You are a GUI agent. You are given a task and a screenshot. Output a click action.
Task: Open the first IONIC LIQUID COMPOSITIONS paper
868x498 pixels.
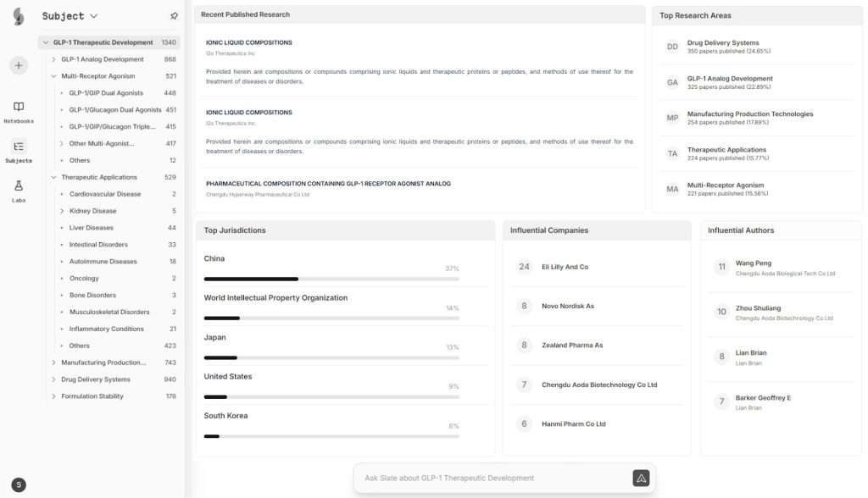pyautogui.click(x=249, y=42)
